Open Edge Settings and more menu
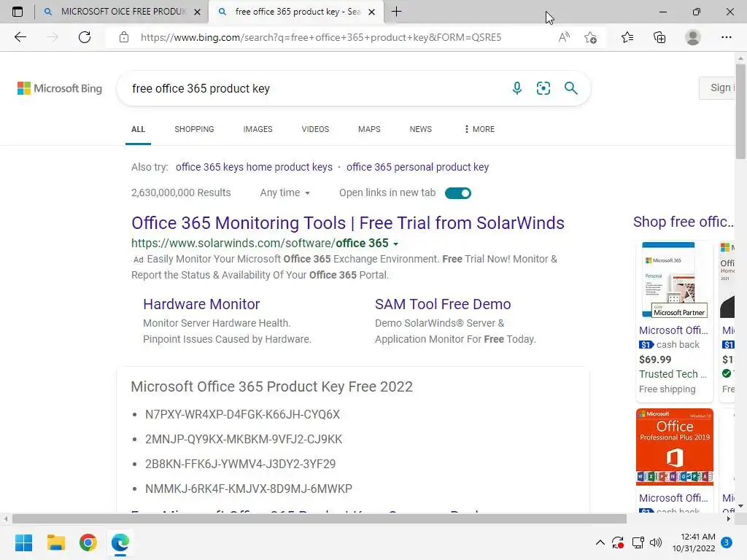 pyautogui.click(x=726, y=37)
